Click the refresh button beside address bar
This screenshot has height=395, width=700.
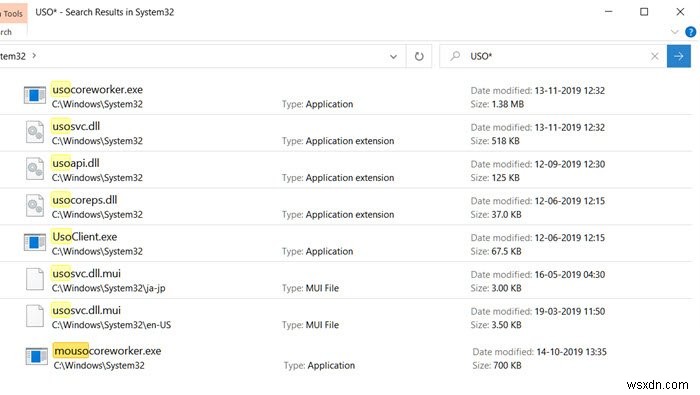[x=419, y=56]
